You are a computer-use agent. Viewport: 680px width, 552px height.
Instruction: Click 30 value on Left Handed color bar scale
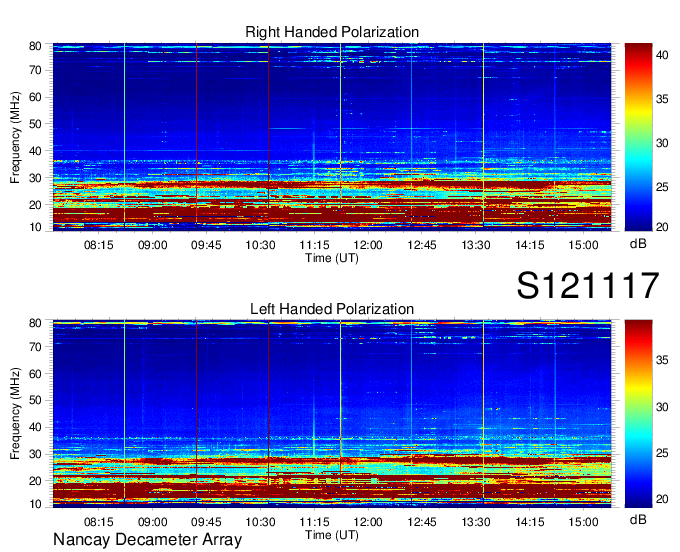(662, 407)
